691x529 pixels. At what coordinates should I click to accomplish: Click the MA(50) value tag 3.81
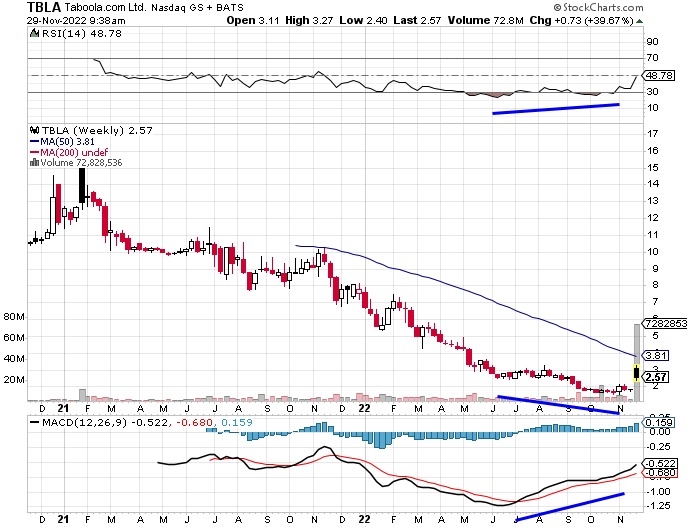(x=657, y=355)
